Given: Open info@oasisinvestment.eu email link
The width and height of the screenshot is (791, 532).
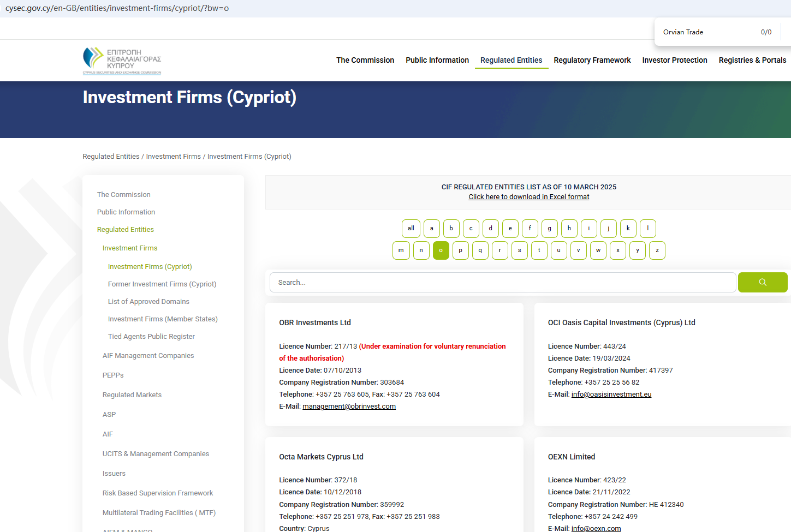Looking at the screenshot, I should coord(611,394).
